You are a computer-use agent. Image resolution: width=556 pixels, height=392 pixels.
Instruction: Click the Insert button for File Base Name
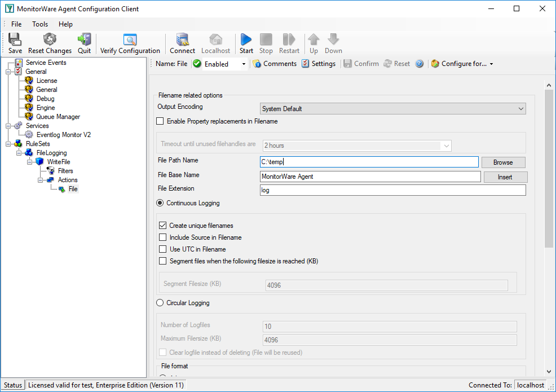505,177
